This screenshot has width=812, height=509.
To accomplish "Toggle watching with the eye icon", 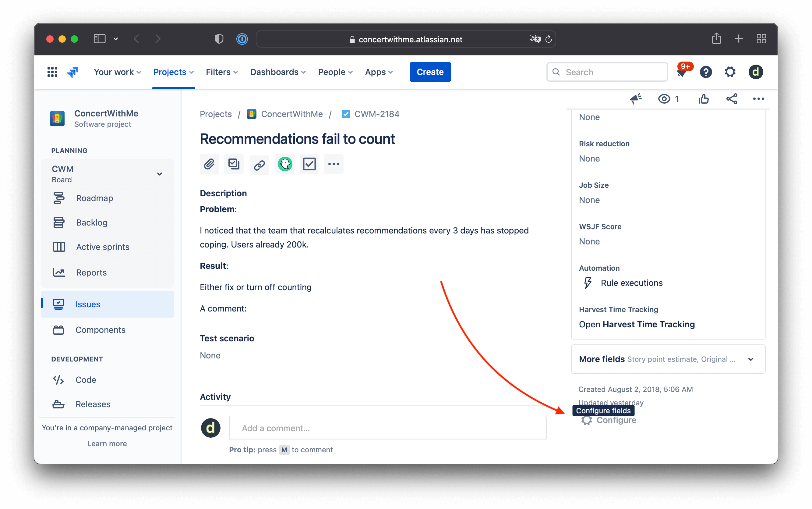I will [664, 99].
